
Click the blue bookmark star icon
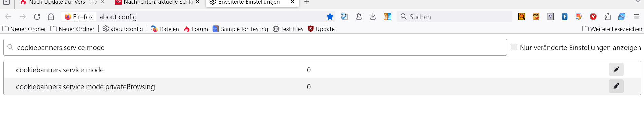pyautogui.click(x=330, y=16)
